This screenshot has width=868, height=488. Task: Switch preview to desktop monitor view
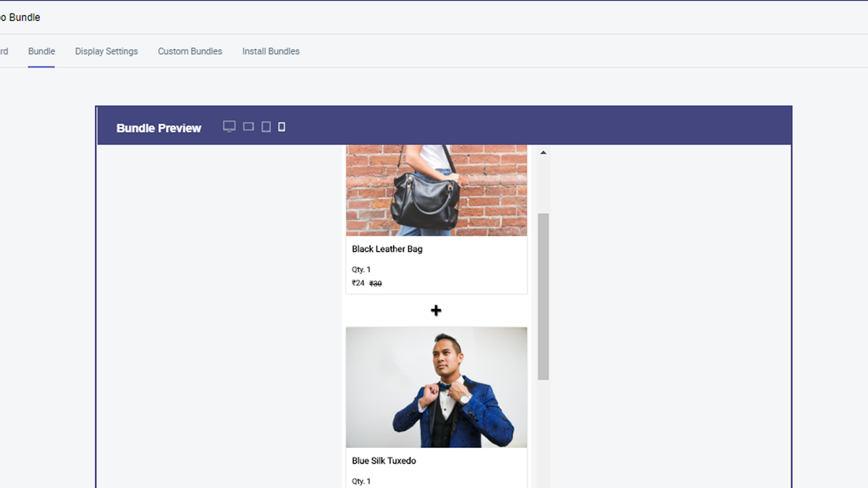click(x=229, y=127)
